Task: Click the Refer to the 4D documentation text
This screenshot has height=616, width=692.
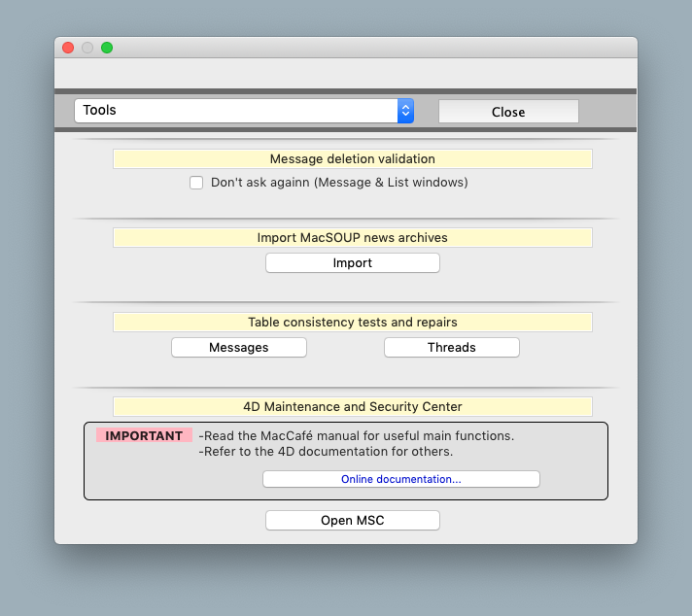Action: (x=327, y=452)
